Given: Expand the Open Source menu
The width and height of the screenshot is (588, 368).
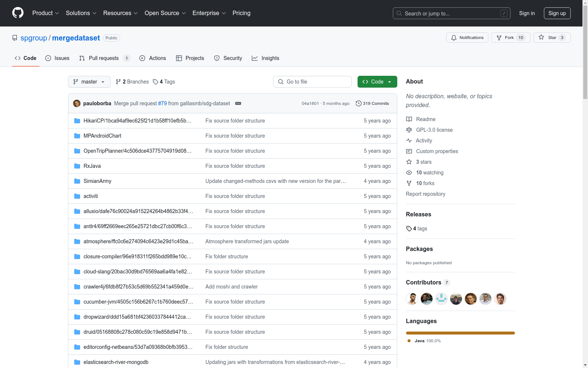Looking at the screenshot, I should 165,13.
